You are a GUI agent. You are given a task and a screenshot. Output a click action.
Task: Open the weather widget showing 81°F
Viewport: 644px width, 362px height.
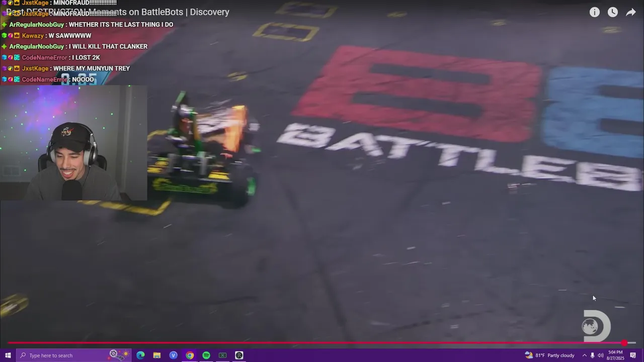(549, 355)
